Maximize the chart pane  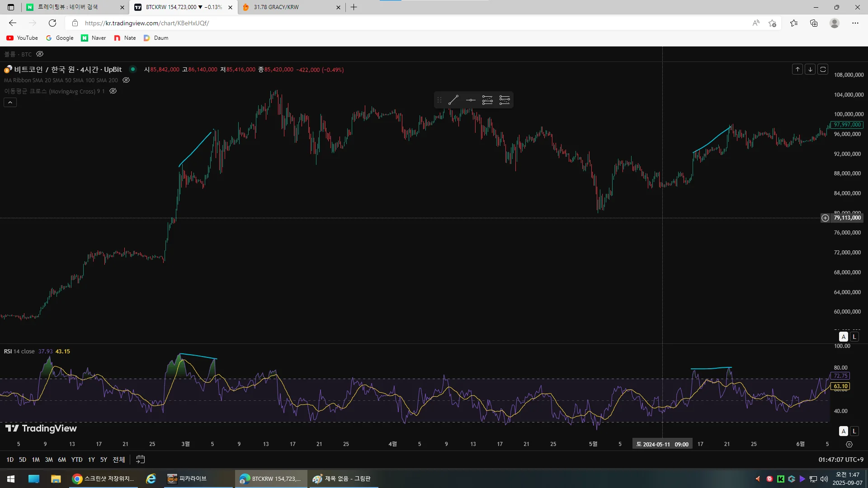(823, 69)
